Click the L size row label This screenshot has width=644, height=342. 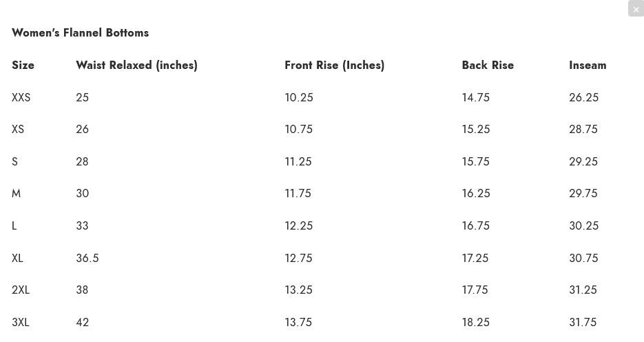click(x=14, y=225)
